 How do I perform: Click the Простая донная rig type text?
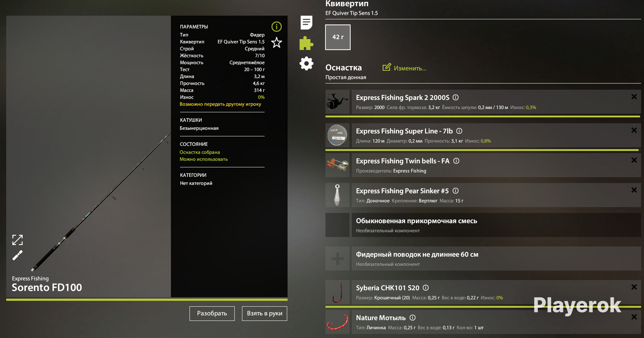point(346,77)
